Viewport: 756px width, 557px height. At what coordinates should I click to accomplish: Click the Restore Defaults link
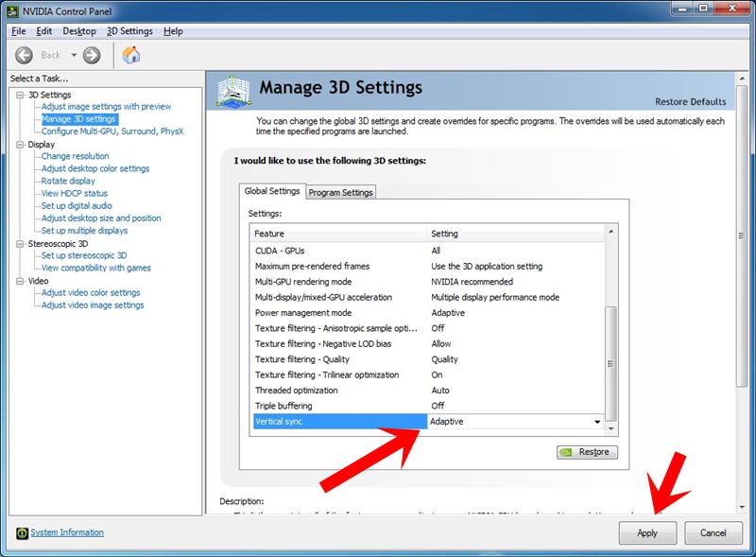[690, 102]
